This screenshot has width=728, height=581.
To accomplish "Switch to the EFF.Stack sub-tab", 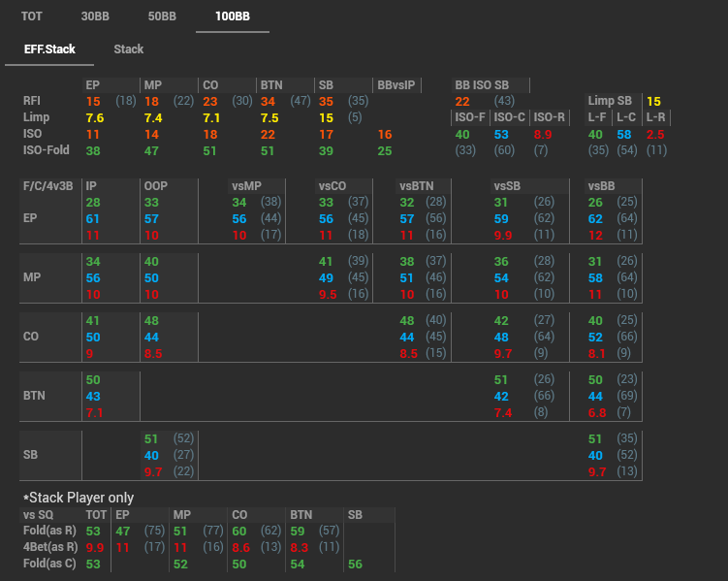I will click(x=49, y=48).
